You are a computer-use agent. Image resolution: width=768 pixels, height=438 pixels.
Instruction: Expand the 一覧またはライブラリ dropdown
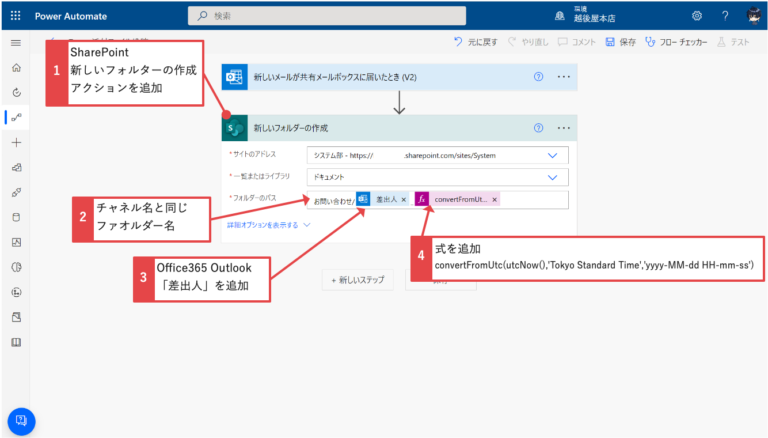tap(552, 177)
